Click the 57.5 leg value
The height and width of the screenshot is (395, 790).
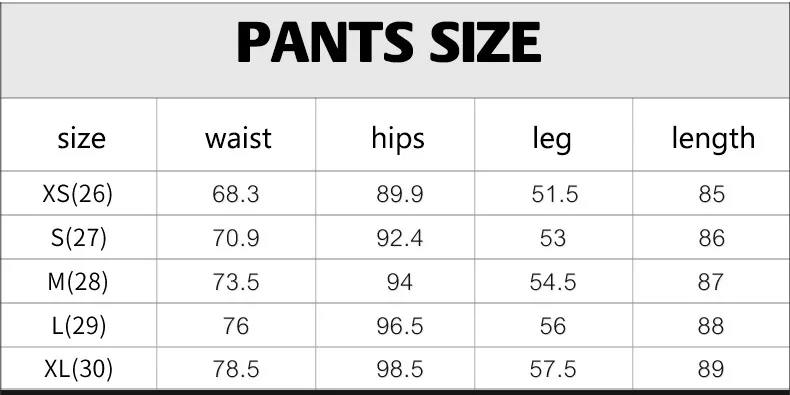click(553, 370)
